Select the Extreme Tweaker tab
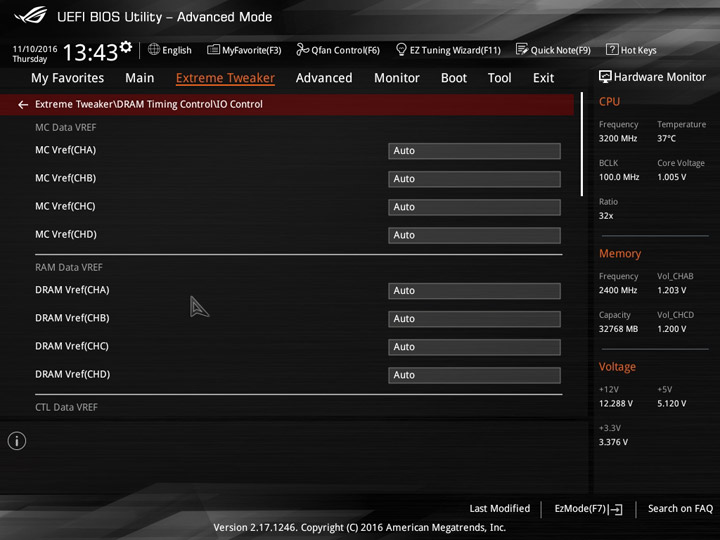This screenshot has width=720, height=540. 225,78
